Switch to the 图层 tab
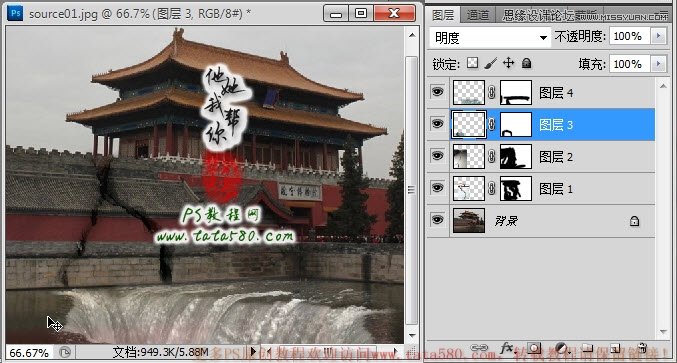 click(x=443, y=15)
